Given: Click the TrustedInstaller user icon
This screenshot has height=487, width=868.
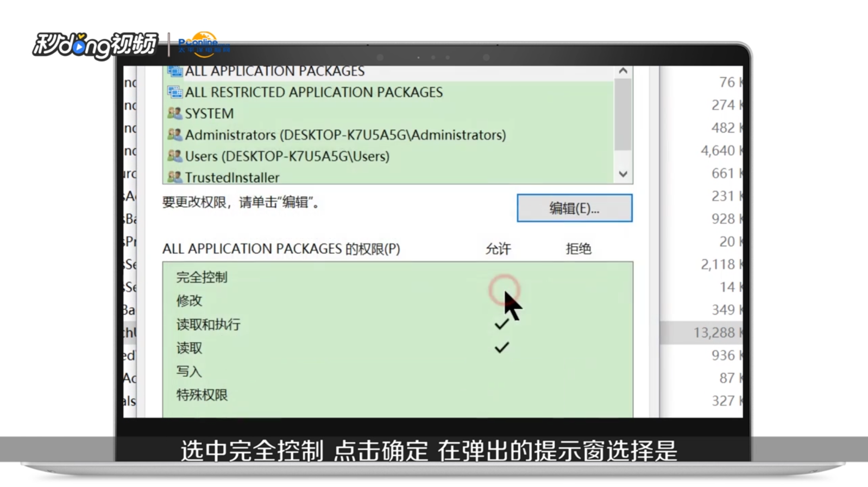Looking at the screenshot, I should (174, 177).
